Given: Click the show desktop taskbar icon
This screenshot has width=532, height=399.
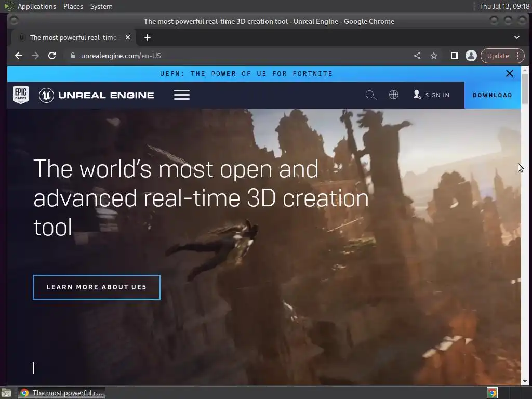Looking at the screenshot, I should 6,393.
